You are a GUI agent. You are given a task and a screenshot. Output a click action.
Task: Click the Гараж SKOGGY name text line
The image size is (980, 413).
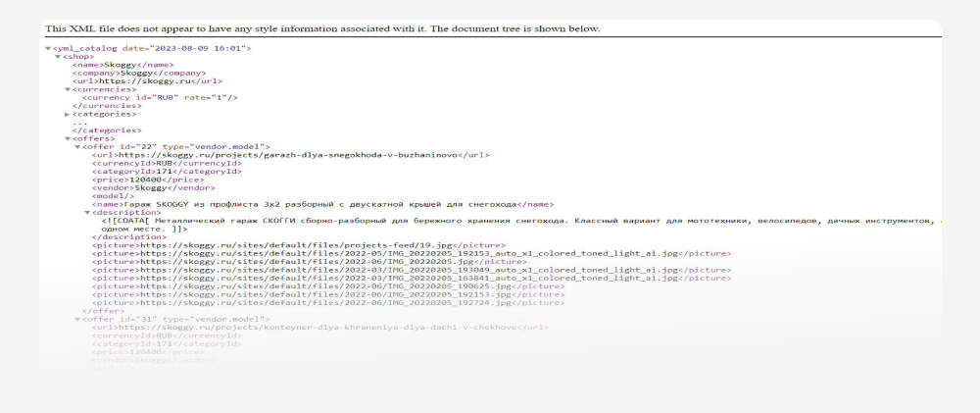pyautogui.click(x=322, y=205)
